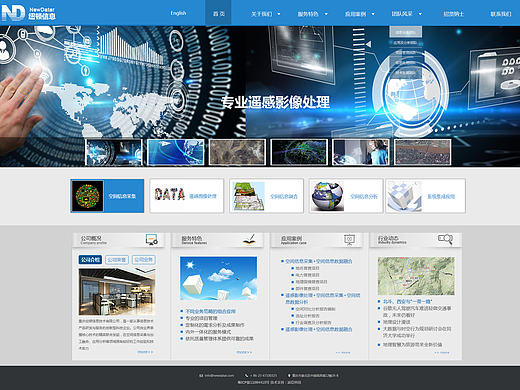Viewport: 520px width, 390px height.
Task: Click the 应用案例 Application case heading
Action: tap(293, 239)
